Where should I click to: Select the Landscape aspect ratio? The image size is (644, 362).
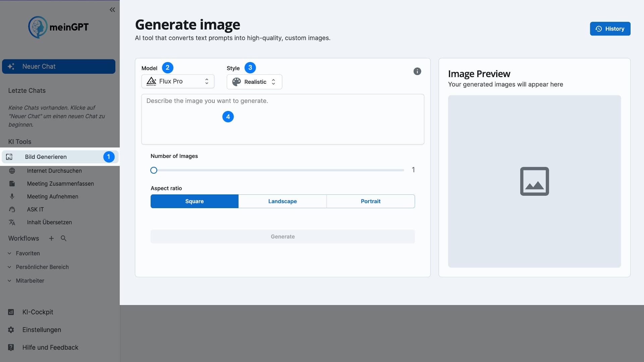(x=282, y=201)
